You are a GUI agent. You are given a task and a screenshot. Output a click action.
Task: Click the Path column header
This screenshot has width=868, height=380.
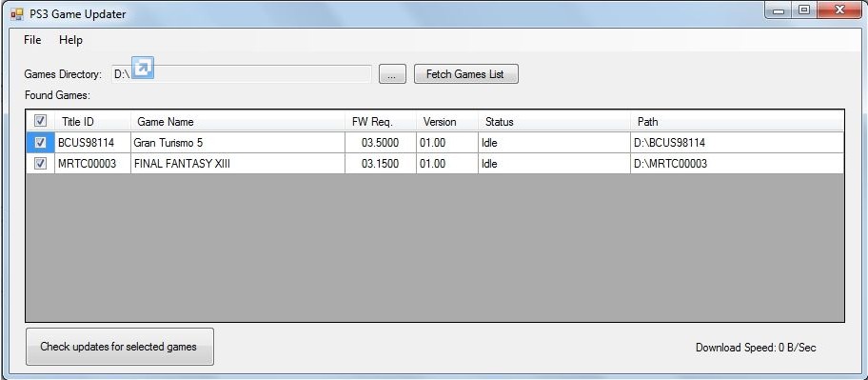click(x=737, y=121)
